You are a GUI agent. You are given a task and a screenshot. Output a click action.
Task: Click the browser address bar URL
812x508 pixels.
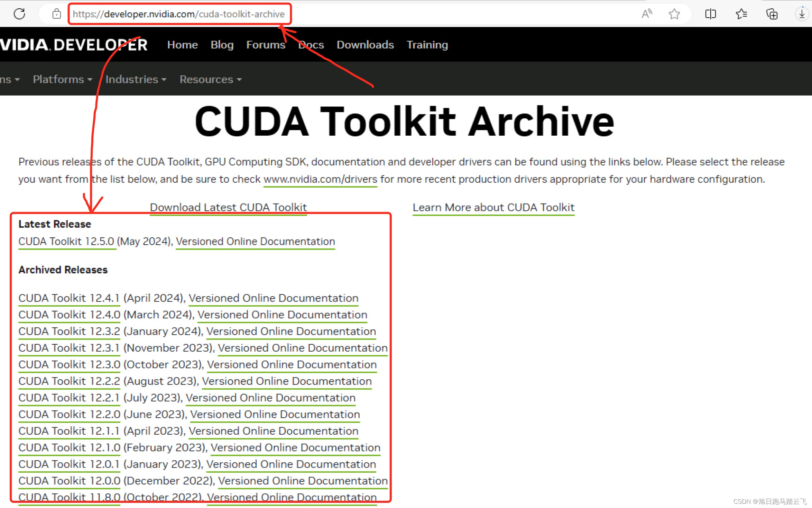[178, 14]
